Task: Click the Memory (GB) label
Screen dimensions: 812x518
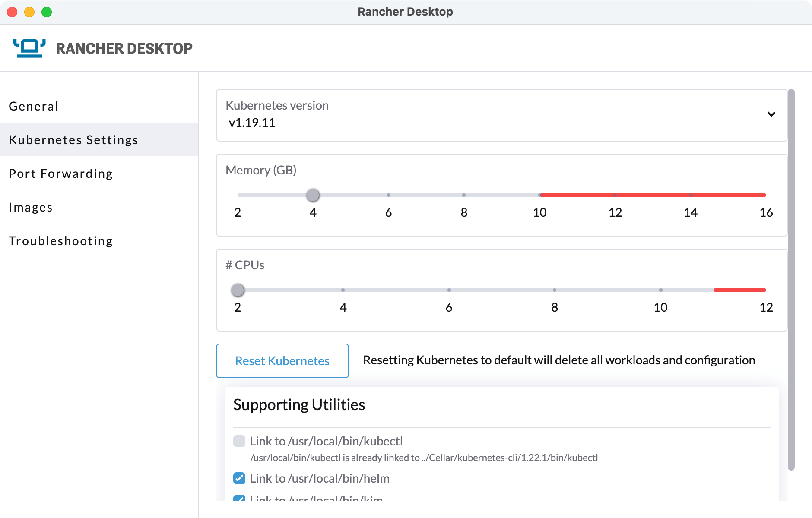Action: (261, 170)
